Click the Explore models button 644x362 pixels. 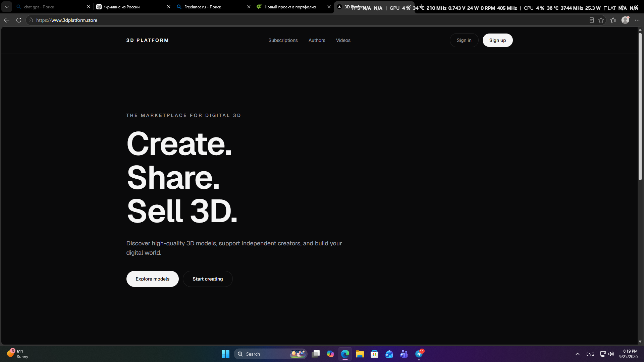(153, 279)
